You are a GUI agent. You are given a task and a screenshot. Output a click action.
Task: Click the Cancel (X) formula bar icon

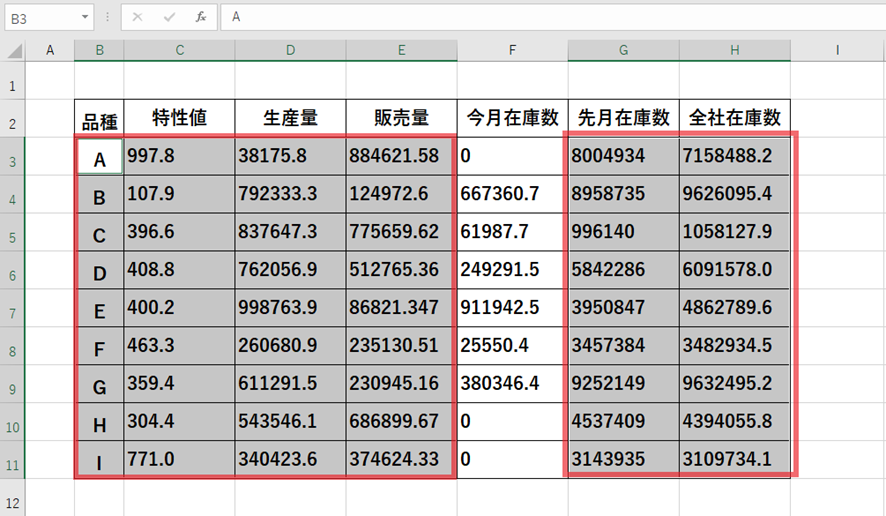[x=137, y=18]
